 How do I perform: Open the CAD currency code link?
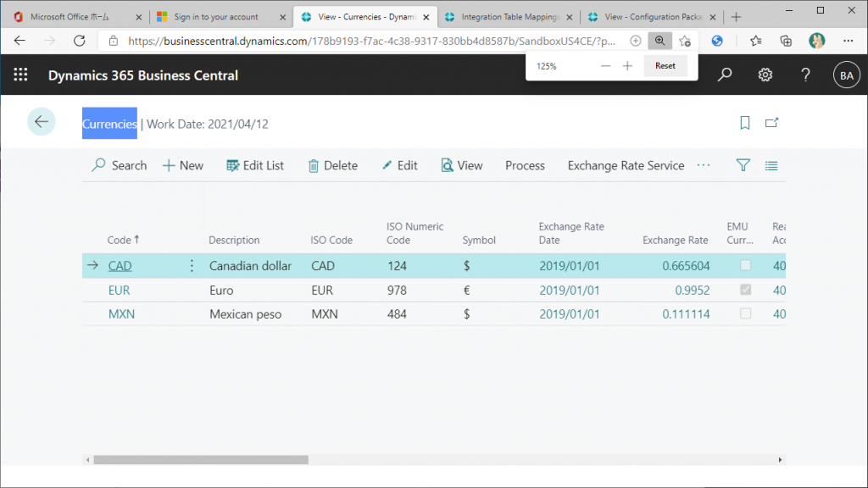coord(120,266)
